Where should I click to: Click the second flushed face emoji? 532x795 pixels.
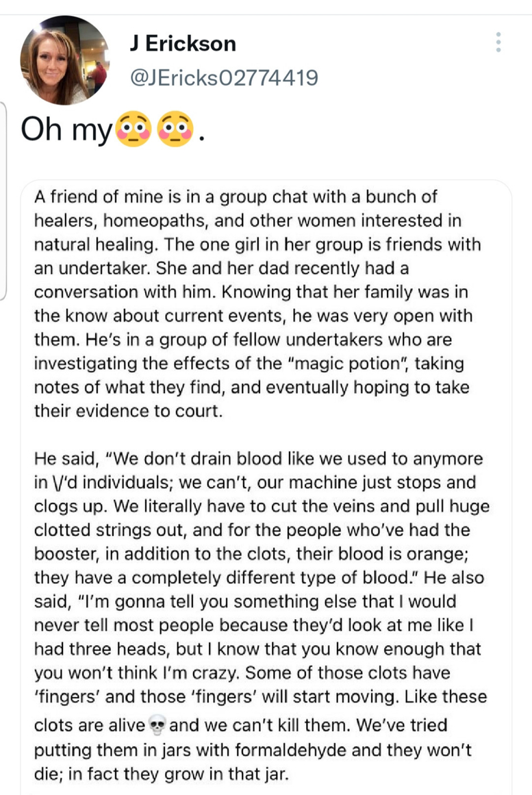click(175, 129)
